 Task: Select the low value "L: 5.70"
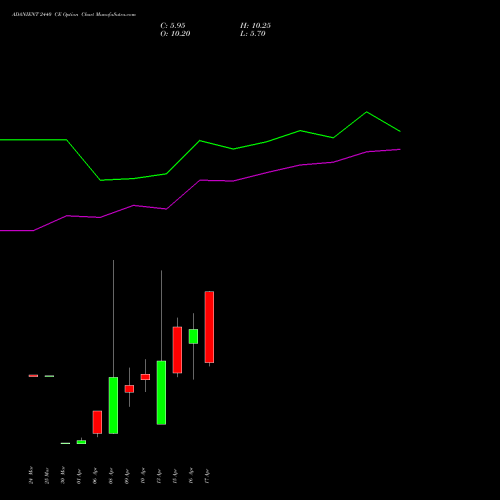[x=253, y=34]
